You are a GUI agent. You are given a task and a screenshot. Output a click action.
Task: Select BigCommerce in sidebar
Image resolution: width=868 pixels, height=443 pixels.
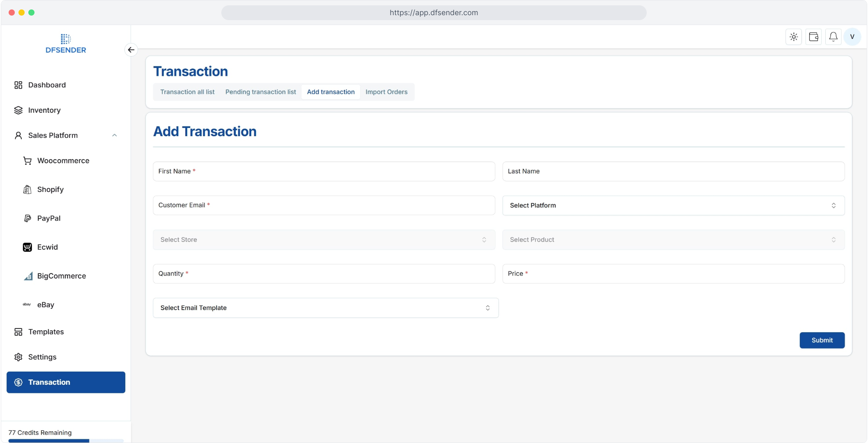click(x=61, y=276)
